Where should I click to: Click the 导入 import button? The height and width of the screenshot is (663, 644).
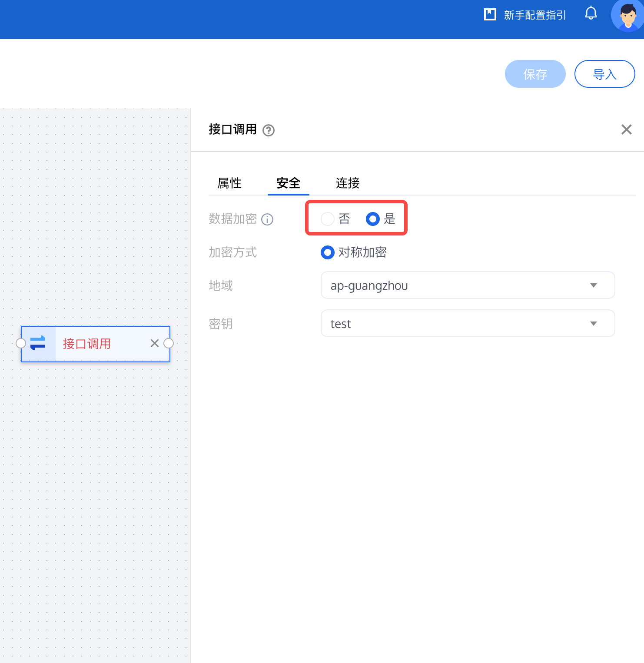pyautogui.click(x=604, y=74)
